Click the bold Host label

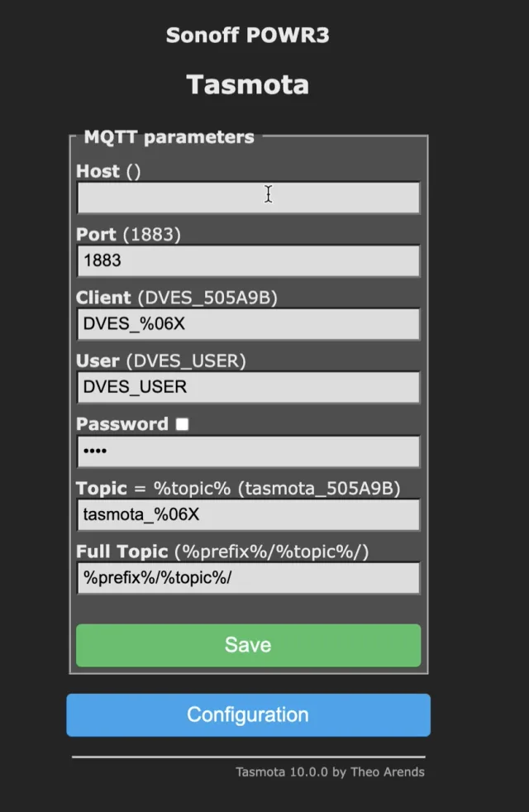(98, 171)
